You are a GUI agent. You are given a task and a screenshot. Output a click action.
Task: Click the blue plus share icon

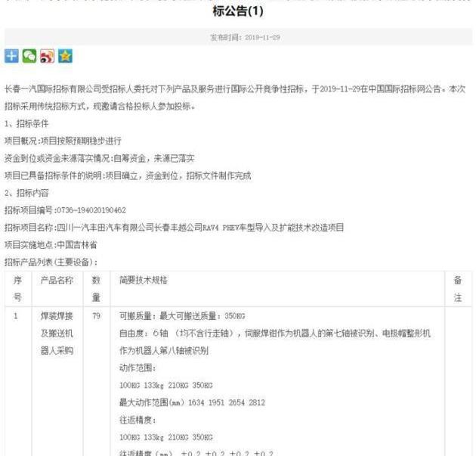11,56
